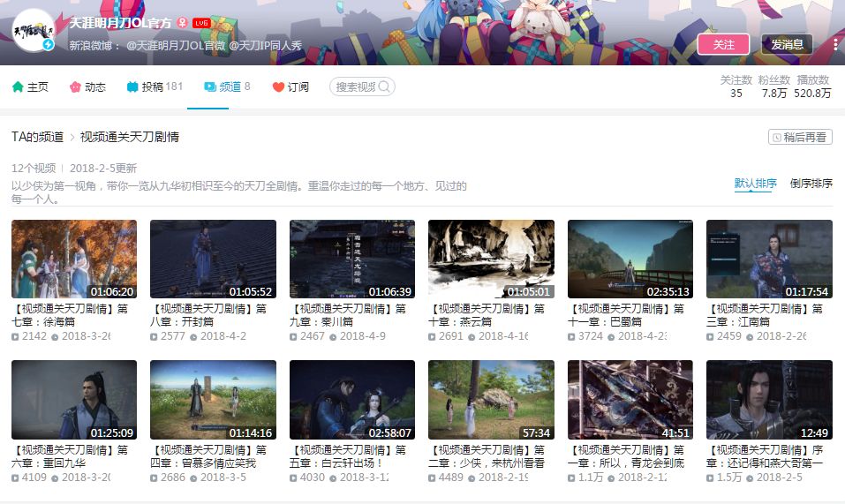Open thumbnail of 第十一章:巴蜀篇 video
Viewport: 845px width, 504px height.
(630, 259)
